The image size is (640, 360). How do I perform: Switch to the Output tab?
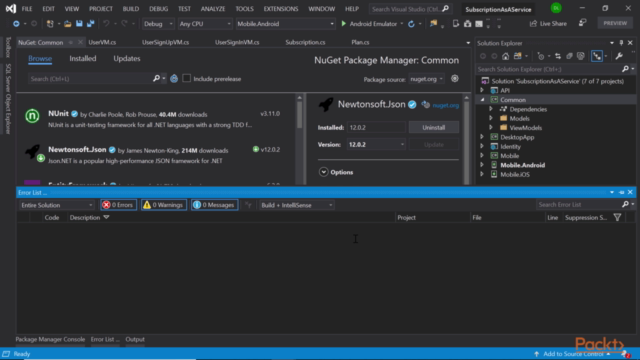(x=135, y=339)
